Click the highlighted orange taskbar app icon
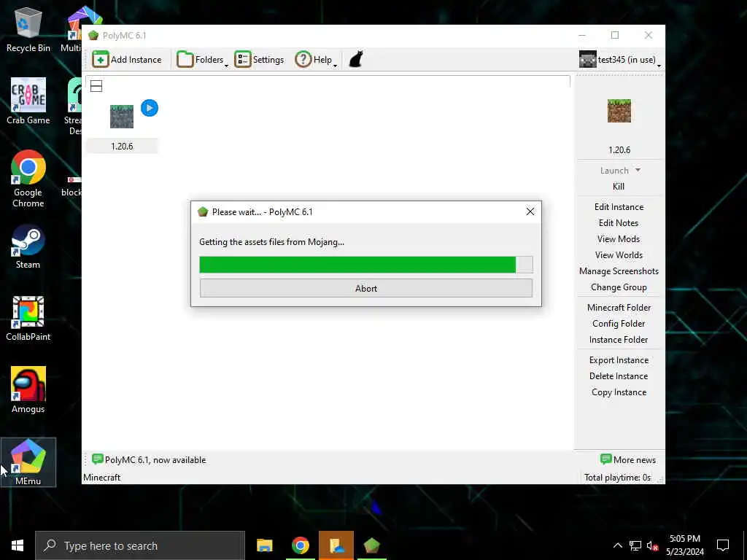 pos(336,545)
